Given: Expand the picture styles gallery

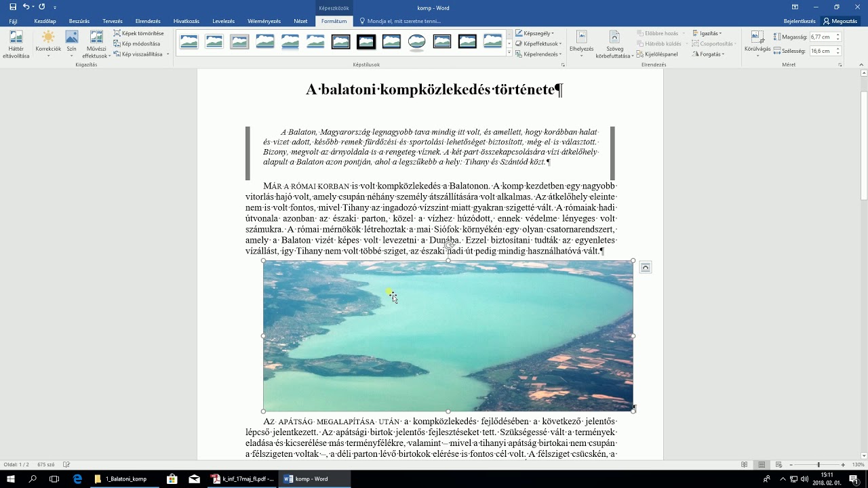Looking at the screenshot, I should pyautogui.click(x=509, y=53).
